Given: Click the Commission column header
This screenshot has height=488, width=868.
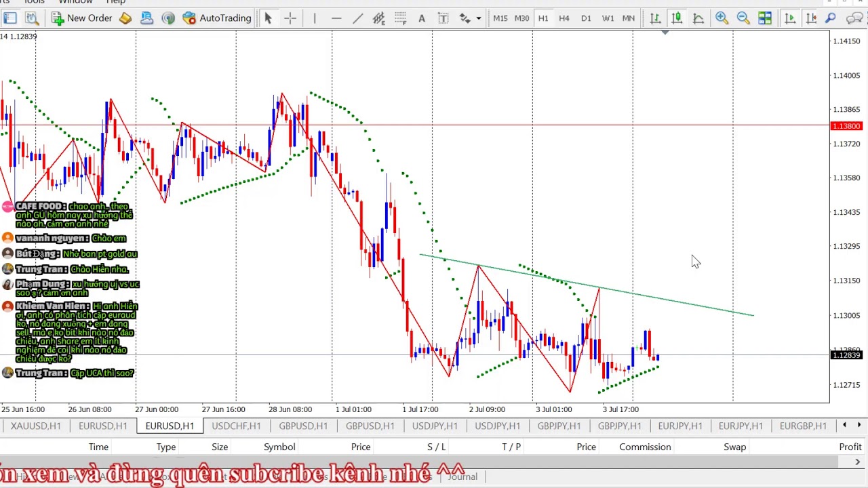Looking at the screenshot, I should 645,447.
